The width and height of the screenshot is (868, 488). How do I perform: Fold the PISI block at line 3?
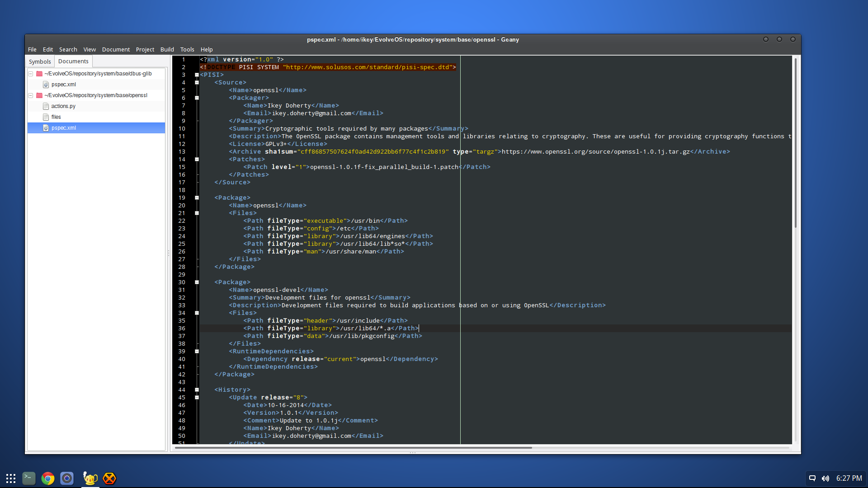(x=197, y=75)
